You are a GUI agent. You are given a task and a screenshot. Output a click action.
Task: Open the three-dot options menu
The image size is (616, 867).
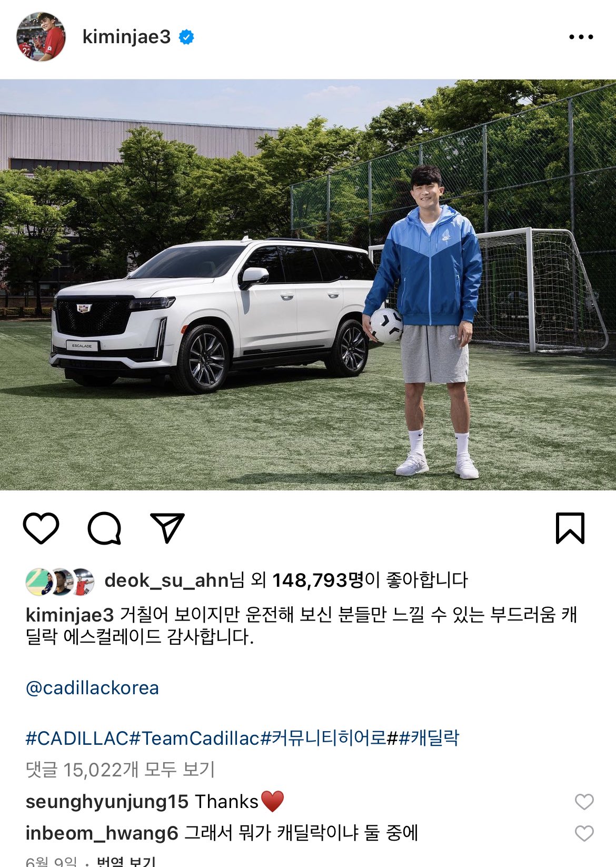tap(581, 37)
